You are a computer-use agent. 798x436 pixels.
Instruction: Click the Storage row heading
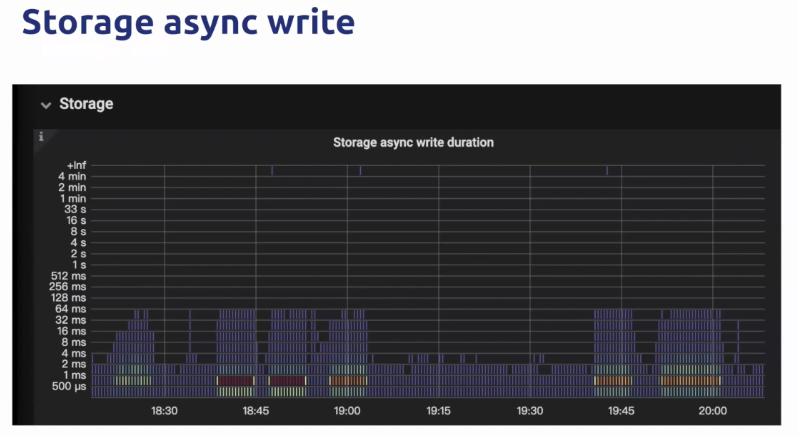point(86,104)
